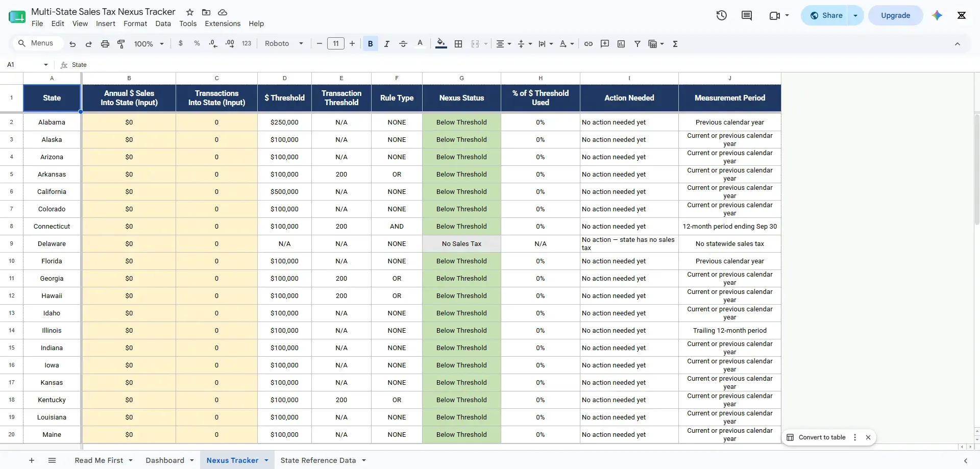980x469 pixels.
Task: Insert a link
Action: [589, 44]
